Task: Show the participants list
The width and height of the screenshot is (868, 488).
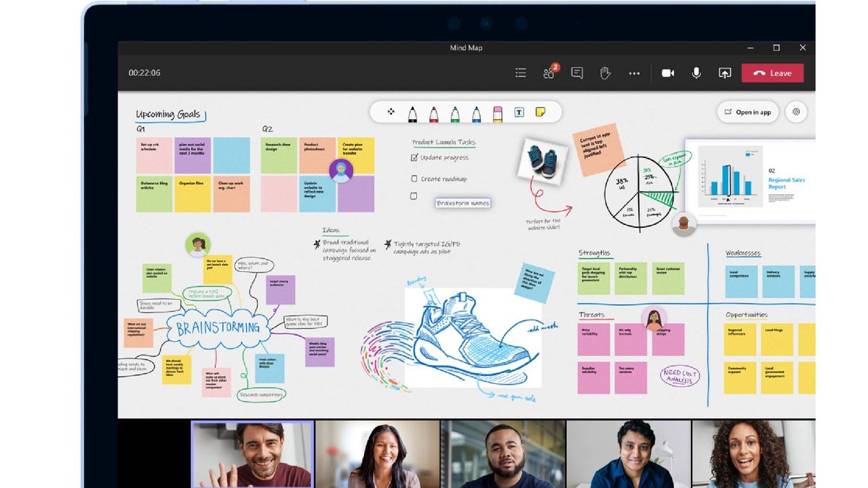Action: [x=548, y=72]
